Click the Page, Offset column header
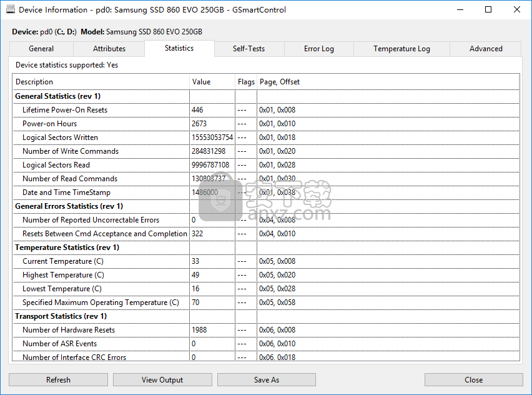 point(388,82)
